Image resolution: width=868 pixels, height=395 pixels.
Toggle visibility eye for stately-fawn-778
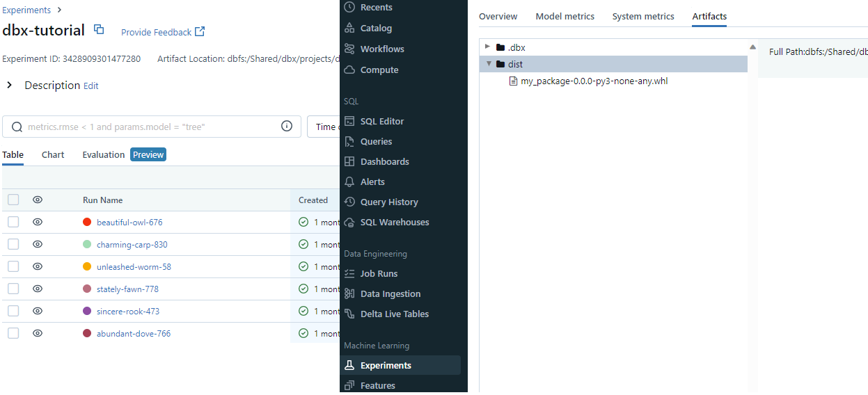pos(38,289)
